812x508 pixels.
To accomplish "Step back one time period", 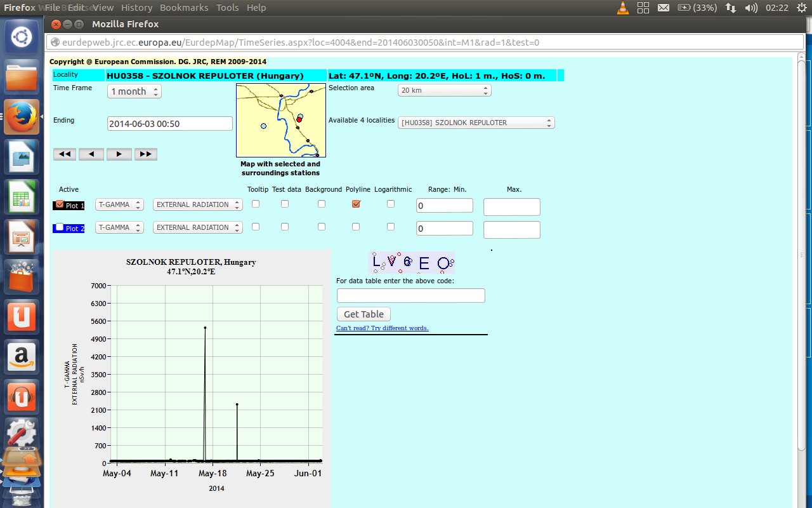I will pos(91,154).
